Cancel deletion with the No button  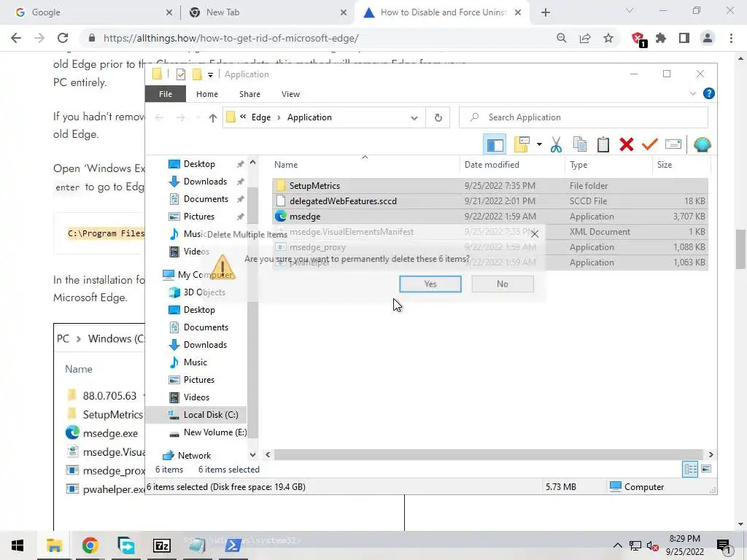point(502,284)
